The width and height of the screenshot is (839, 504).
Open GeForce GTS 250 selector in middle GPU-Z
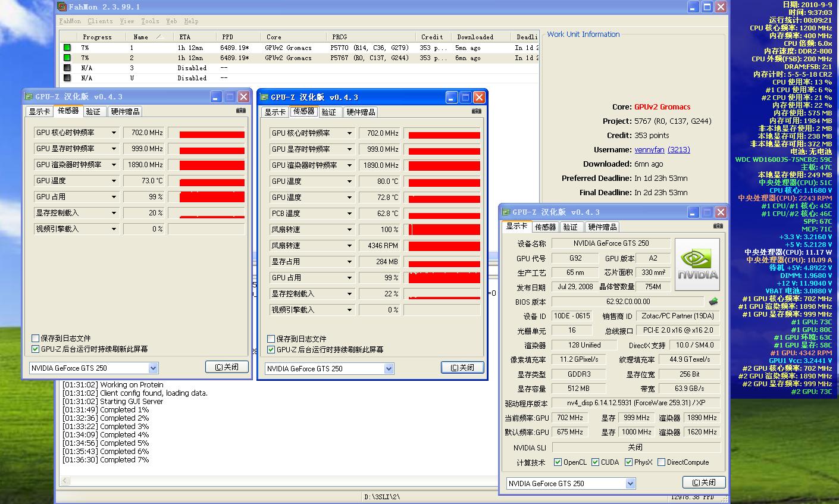click(x=389, y=369)
